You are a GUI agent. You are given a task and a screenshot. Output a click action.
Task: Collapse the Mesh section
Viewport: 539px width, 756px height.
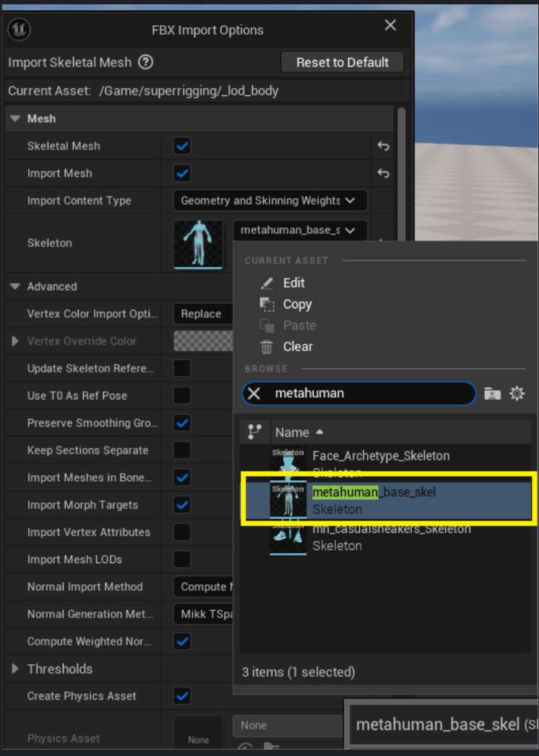point(15,118)
